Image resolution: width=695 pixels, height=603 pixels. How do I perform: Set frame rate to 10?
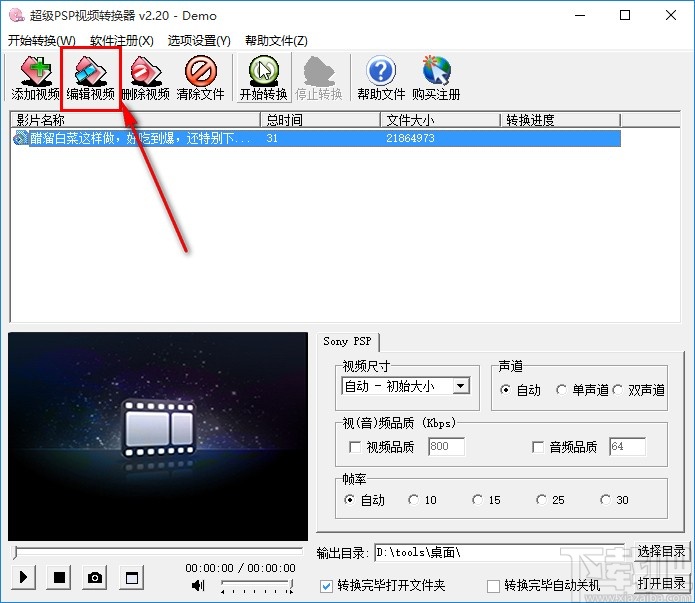click(413, 500)
